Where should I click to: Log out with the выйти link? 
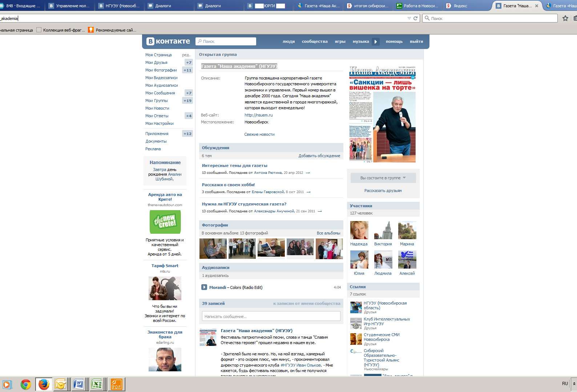(416, 42)
